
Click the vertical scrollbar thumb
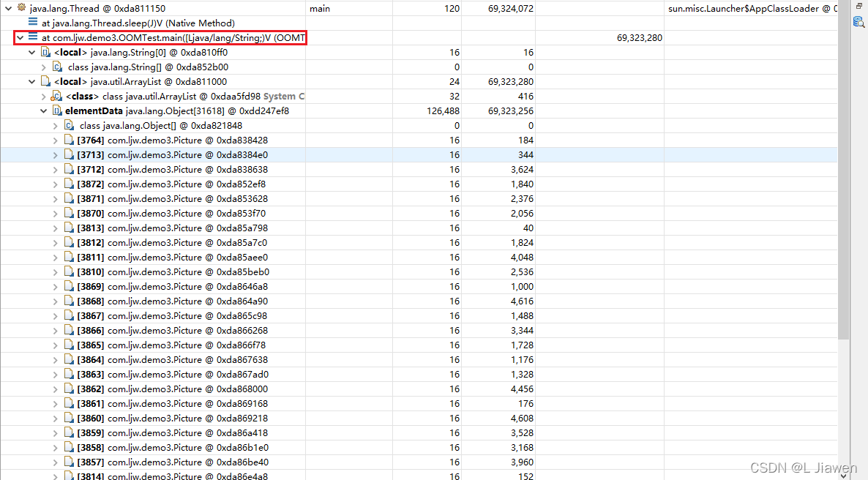844,169
